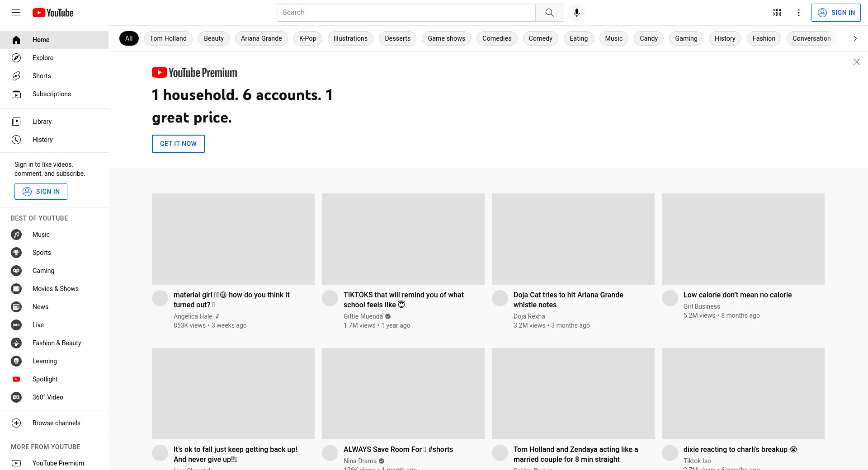868x470 pixels.
Task: Select the Eating chip
Action: pos(579,38)
